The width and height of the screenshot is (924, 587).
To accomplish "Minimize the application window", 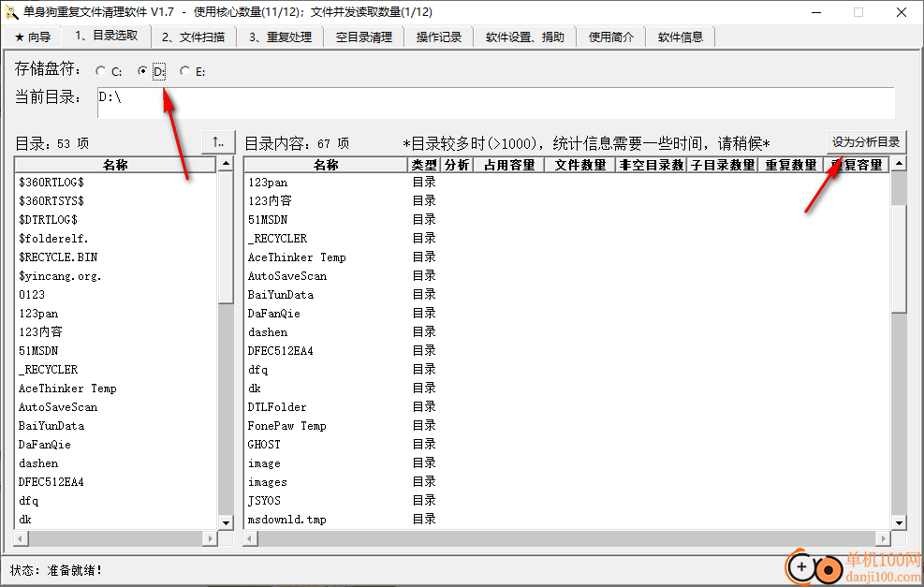I will [x=816, y=12].
